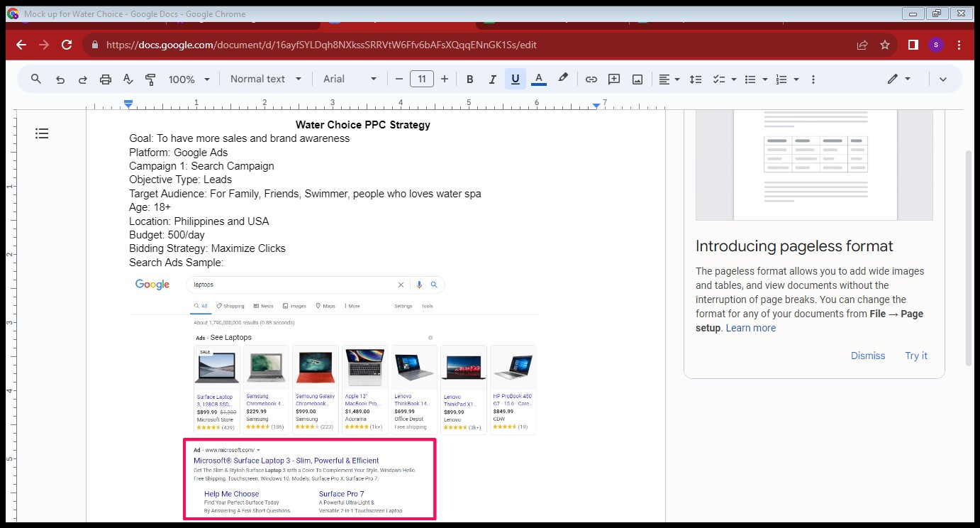Viewport: 980px width, 528px height.
Task: Click the browser address bar URL
Action: click(321, 45)
